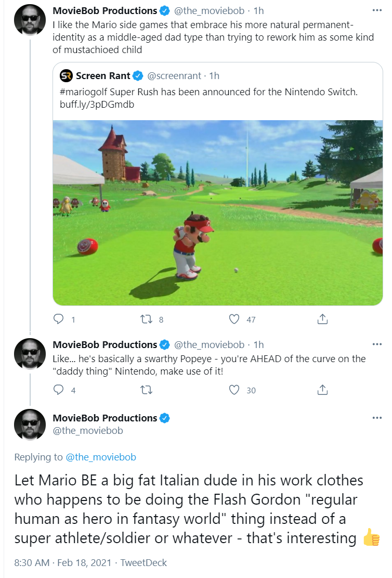Screen dimensions: 392x578
Task: Retweet the first tweet with 8 retweets
Action: (147, 319)
